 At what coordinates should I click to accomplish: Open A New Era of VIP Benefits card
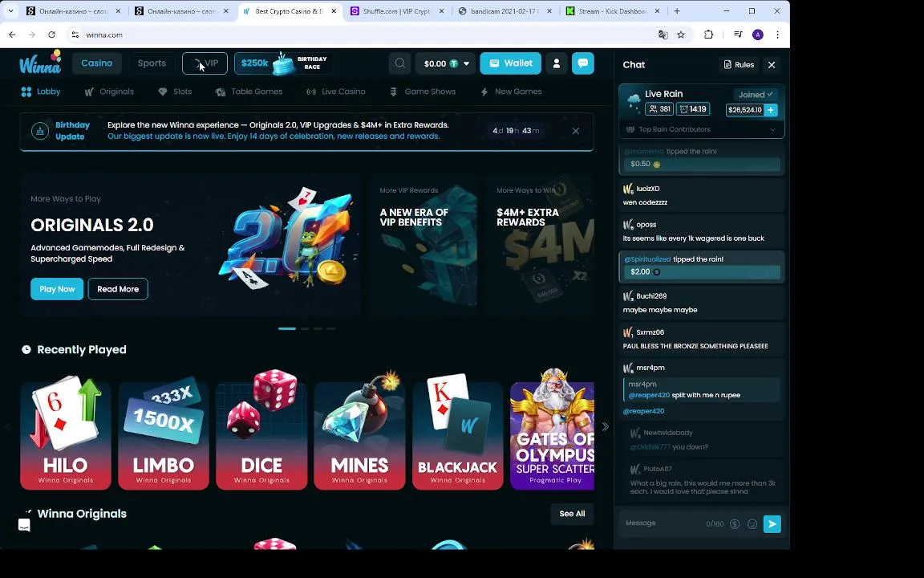(423, 245)
